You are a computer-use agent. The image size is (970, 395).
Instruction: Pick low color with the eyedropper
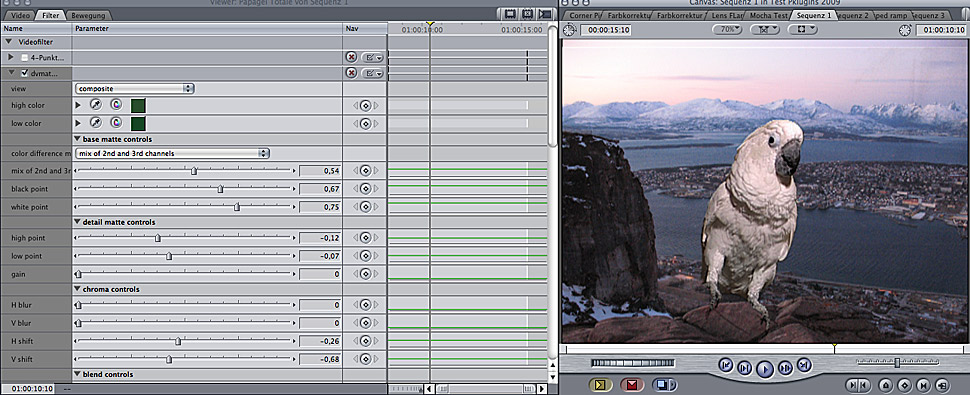click(x=96, y=123)
